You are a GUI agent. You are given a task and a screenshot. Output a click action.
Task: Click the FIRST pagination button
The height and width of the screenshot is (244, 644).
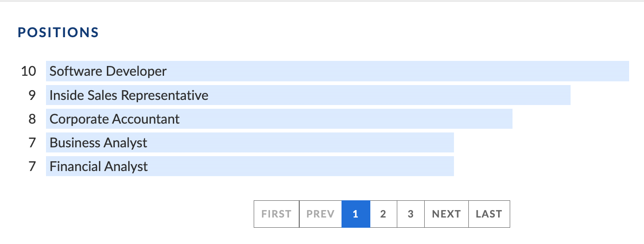[x=276, y=214]
